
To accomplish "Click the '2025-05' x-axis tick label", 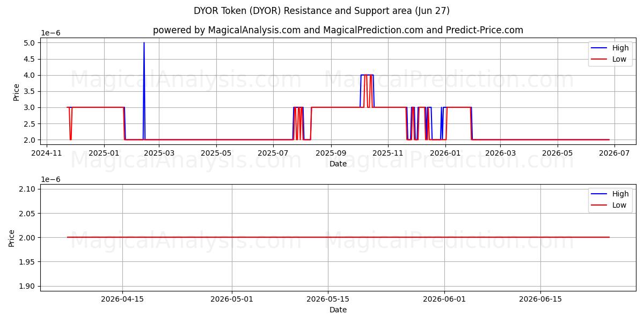I will tap(216, 153).
